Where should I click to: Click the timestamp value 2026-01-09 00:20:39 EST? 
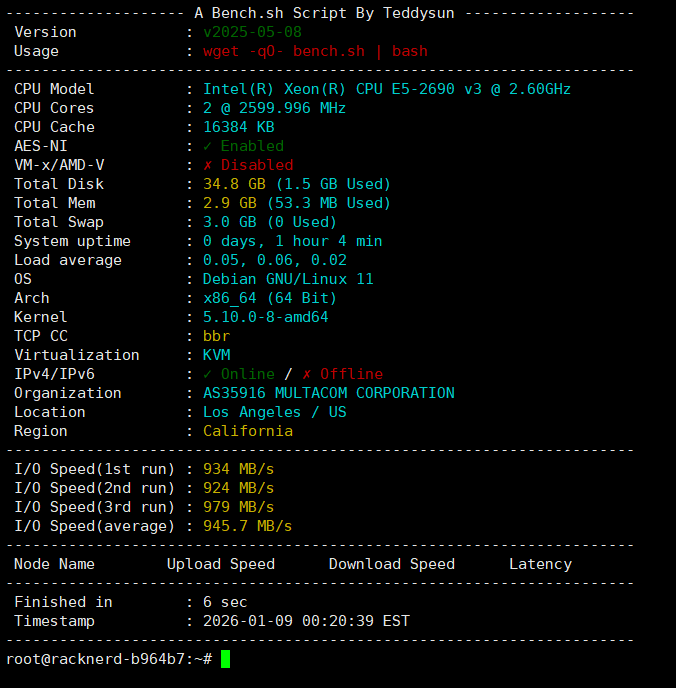(306, 621)
